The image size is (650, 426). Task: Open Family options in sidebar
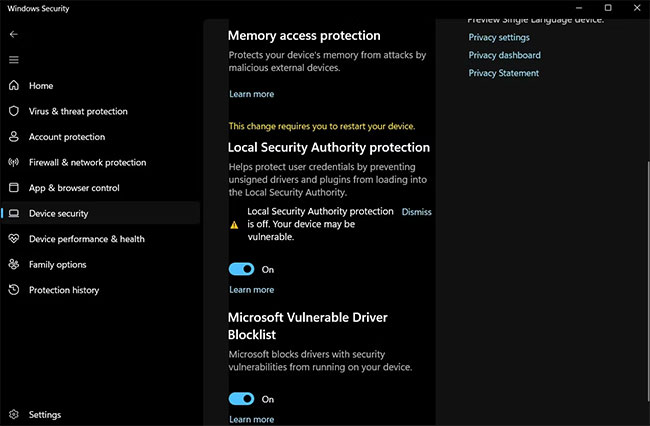[58, 265]
